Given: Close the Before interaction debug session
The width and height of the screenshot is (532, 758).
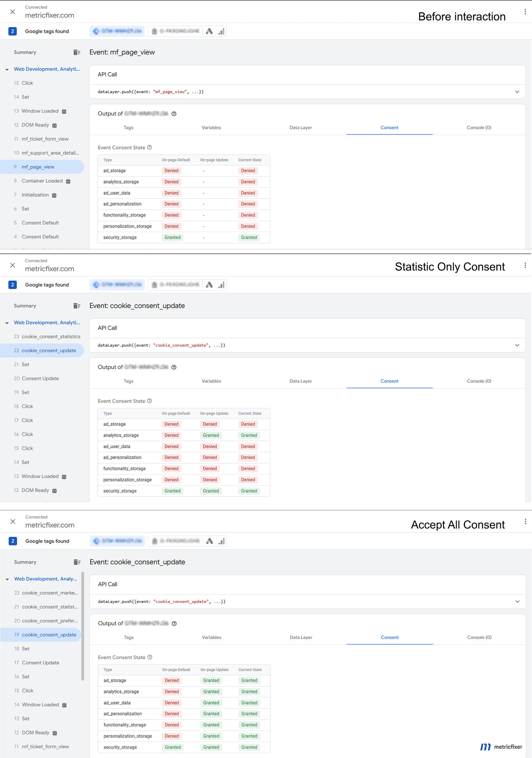Looking at the screenshot, I should click(x=13, y=12).
